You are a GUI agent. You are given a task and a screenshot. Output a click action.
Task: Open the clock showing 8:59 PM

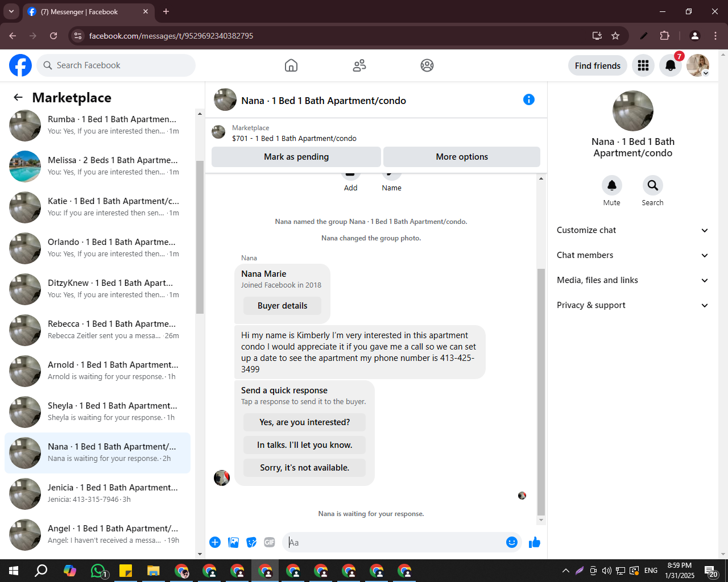pos(680,571)
